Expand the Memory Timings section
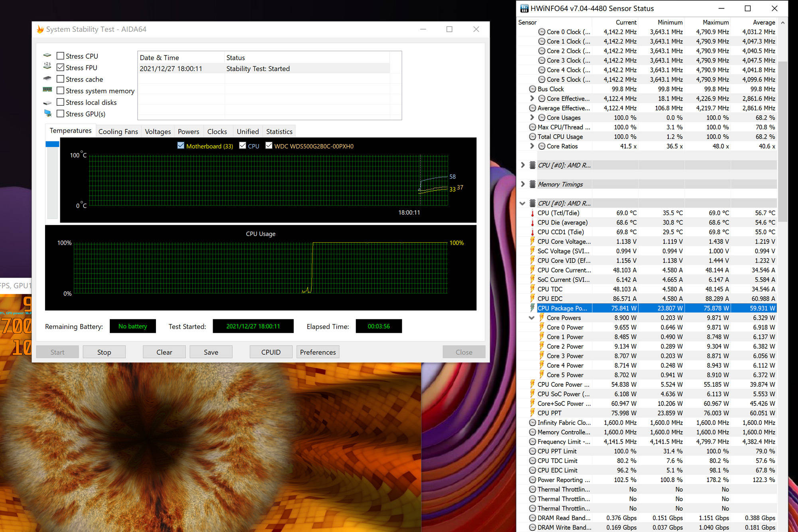This screenshot has height=532, width=798. point(523,184)
